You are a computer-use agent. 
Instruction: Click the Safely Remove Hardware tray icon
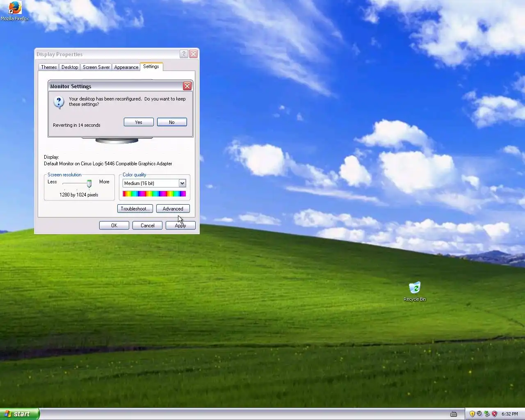487,414
